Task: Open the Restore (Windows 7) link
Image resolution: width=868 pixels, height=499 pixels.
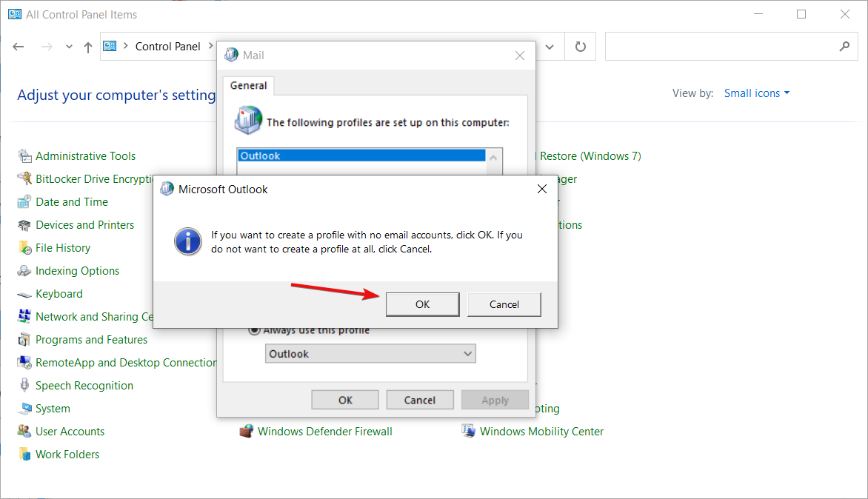Action: click(590, 156)
